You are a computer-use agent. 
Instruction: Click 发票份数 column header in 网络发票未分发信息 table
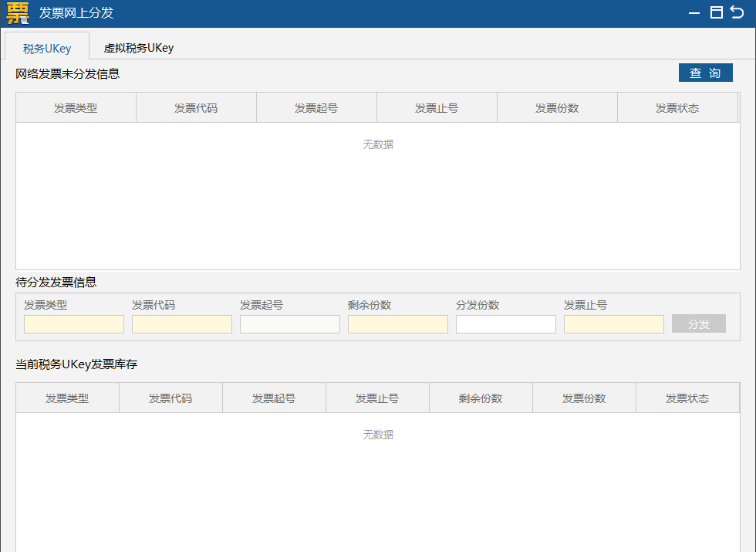pos(557,108)
